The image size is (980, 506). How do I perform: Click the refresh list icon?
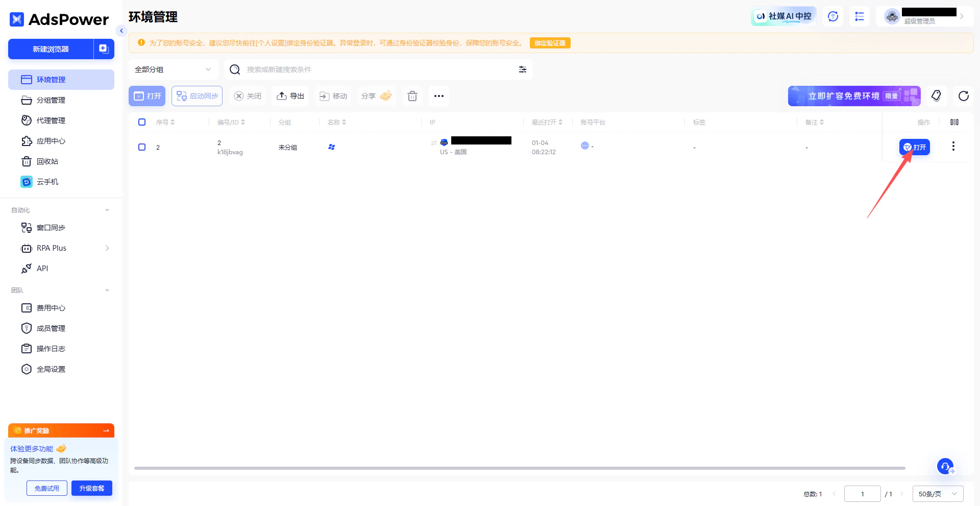(x=964, y=96)
